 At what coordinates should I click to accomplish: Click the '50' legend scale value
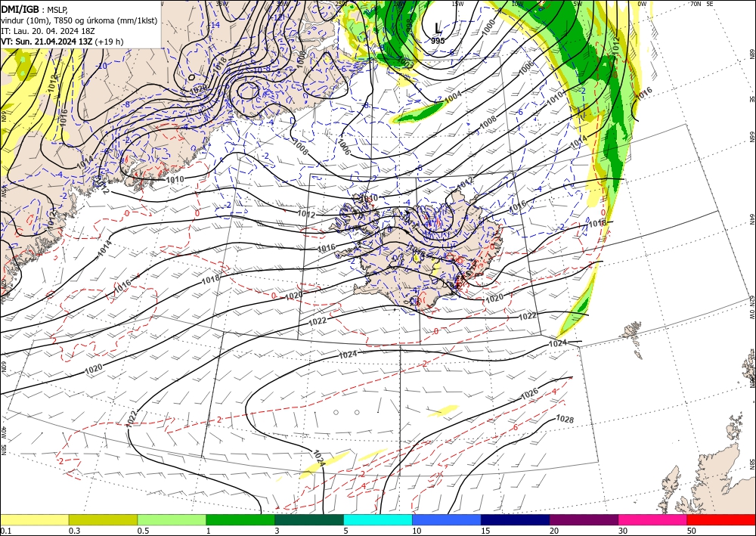coord(692,531)
